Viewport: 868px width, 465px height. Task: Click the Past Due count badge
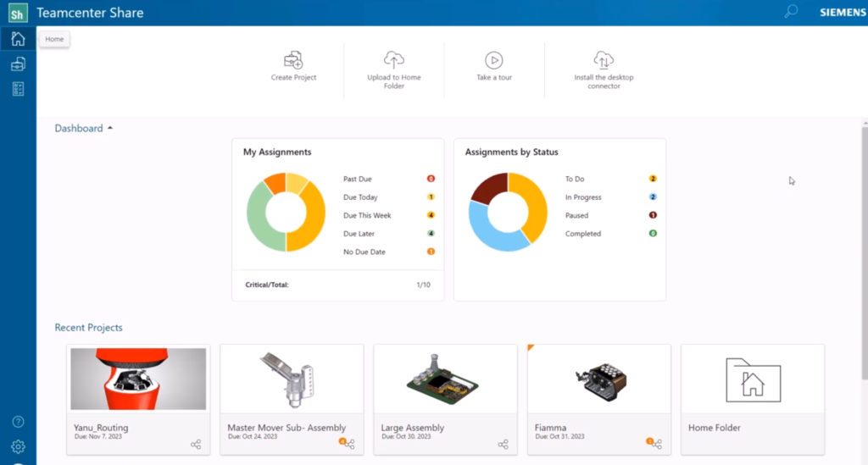(431, 179)
